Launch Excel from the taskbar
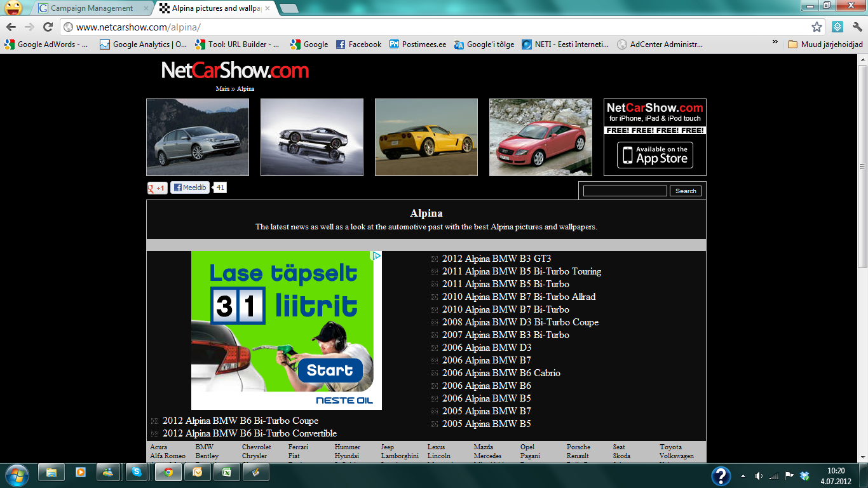Image resolution: width=868 pixels, height=488 pixels. (226, 472)
